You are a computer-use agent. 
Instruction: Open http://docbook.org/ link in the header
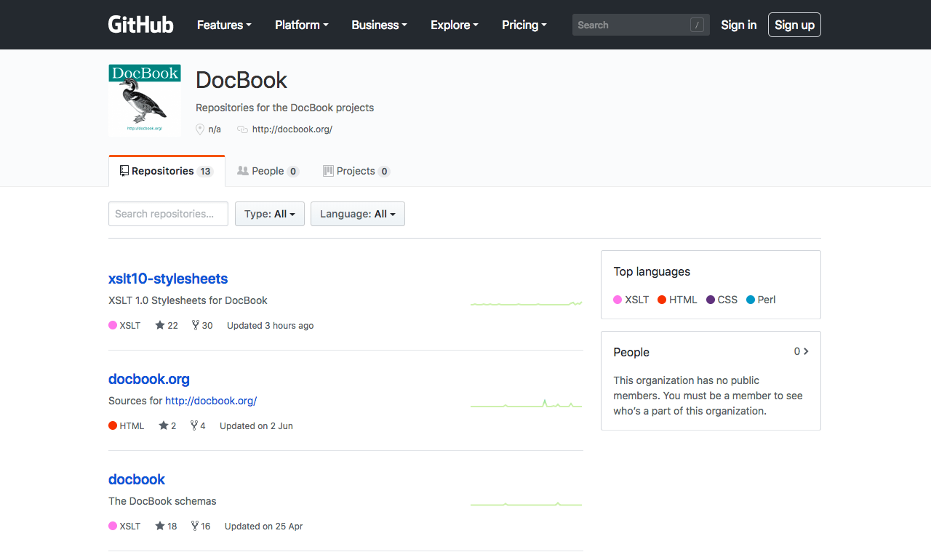coord(292,129)
